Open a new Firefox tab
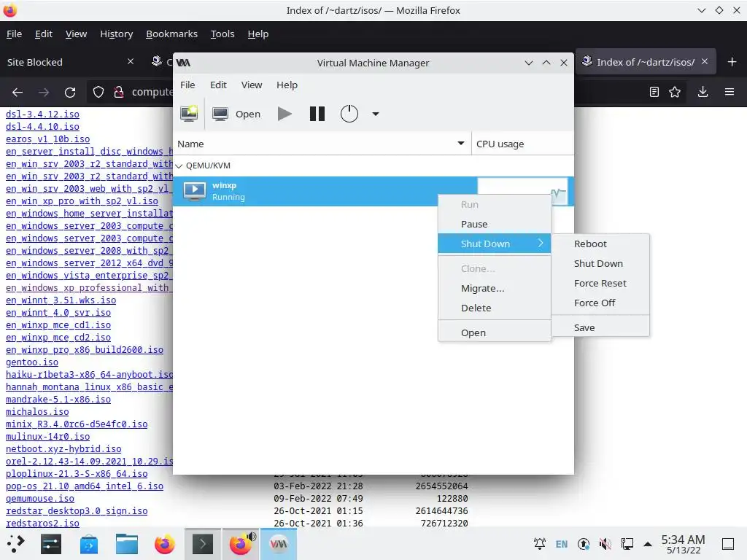The image size is (747, 560). (x=732, y=62)
